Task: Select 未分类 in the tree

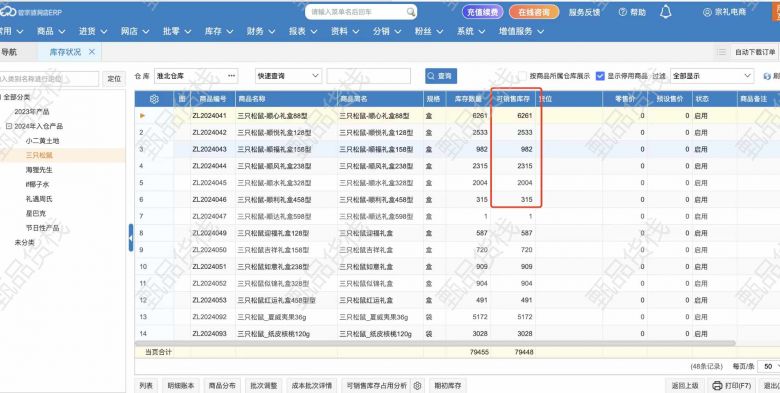Action: tap(24, 242)
